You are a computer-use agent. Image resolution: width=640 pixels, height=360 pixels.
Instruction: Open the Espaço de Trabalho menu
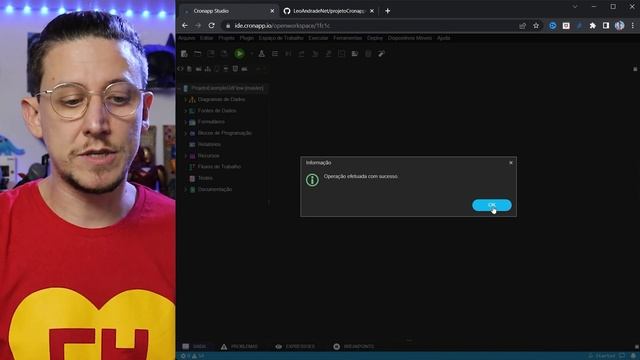pyautogui.click(x=281, y=38)
